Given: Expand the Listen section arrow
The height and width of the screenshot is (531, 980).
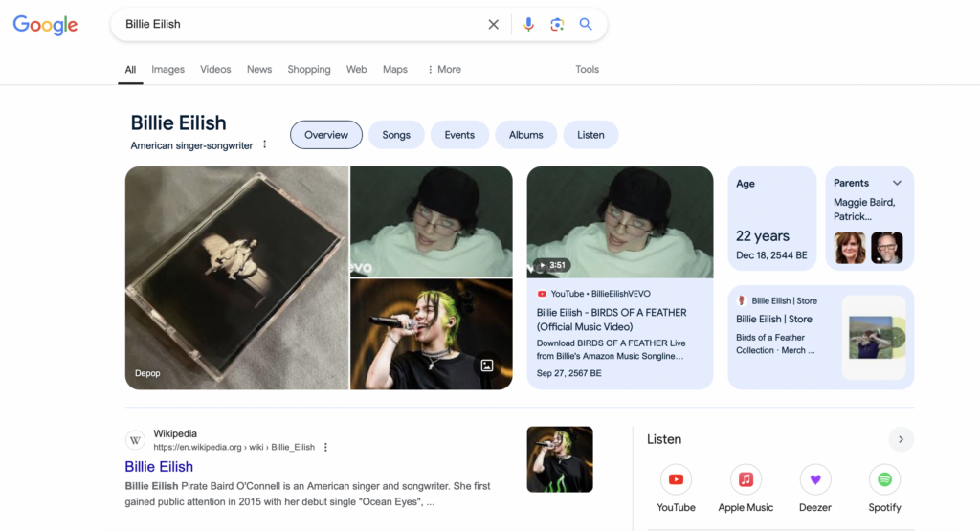Looking at the screenshot, I should point(901,439).
